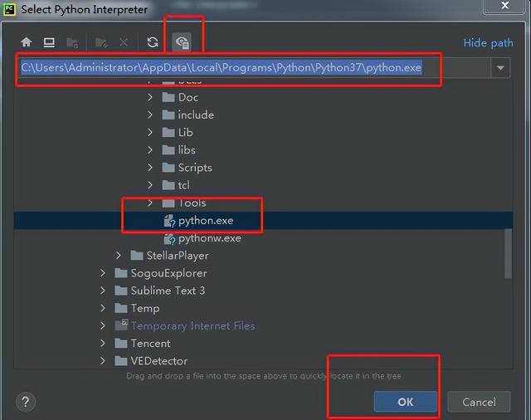Select the tcl folder name
531x420 pixels.
(184, 185)
